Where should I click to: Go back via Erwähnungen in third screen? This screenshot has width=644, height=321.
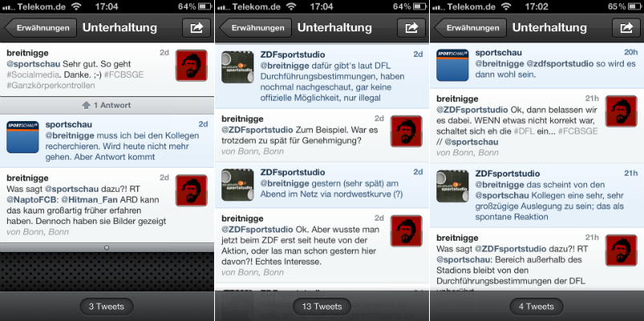coord(470,28)
